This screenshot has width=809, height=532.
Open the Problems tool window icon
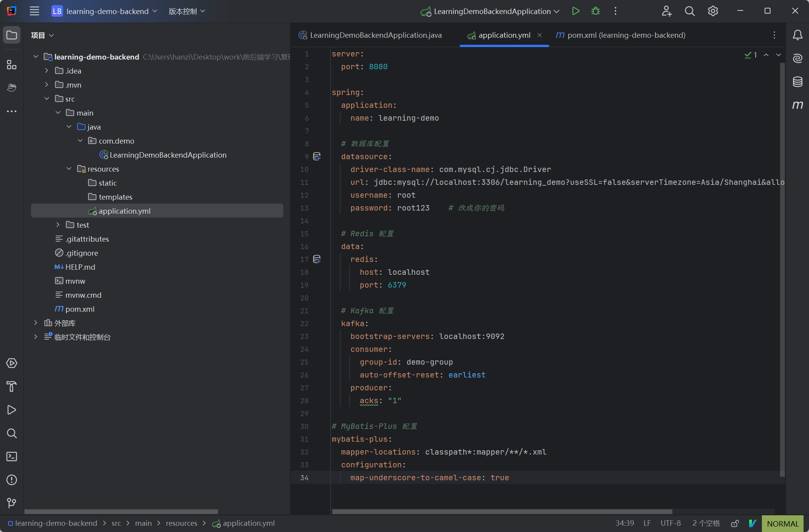pos(12,480)
